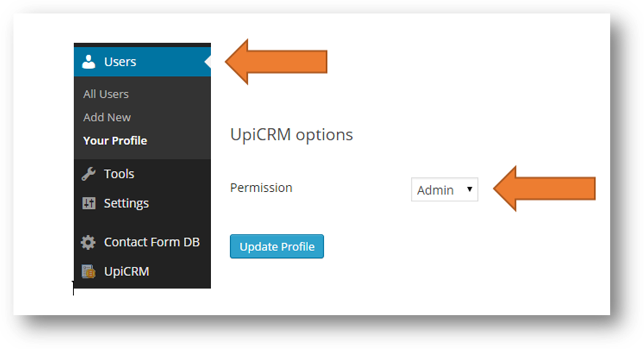Screen dimensions: 644x349
Task: Click the Update Profile button
Action: pyautogui.click(x=277, y=246)
